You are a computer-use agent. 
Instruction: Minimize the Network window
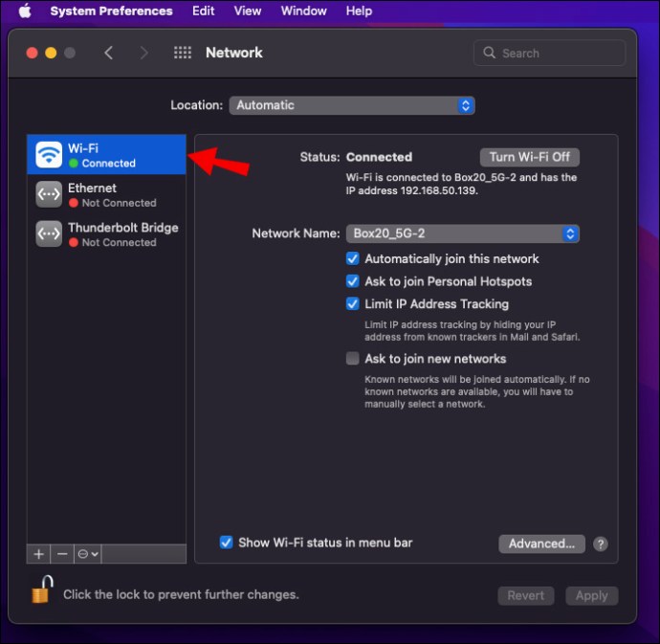(x=51, y=53)
